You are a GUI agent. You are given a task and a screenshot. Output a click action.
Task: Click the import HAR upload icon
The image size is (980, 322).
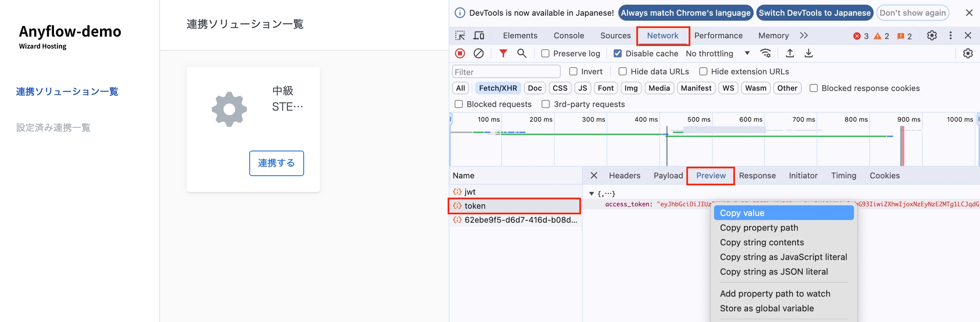(x=790, y=54)
